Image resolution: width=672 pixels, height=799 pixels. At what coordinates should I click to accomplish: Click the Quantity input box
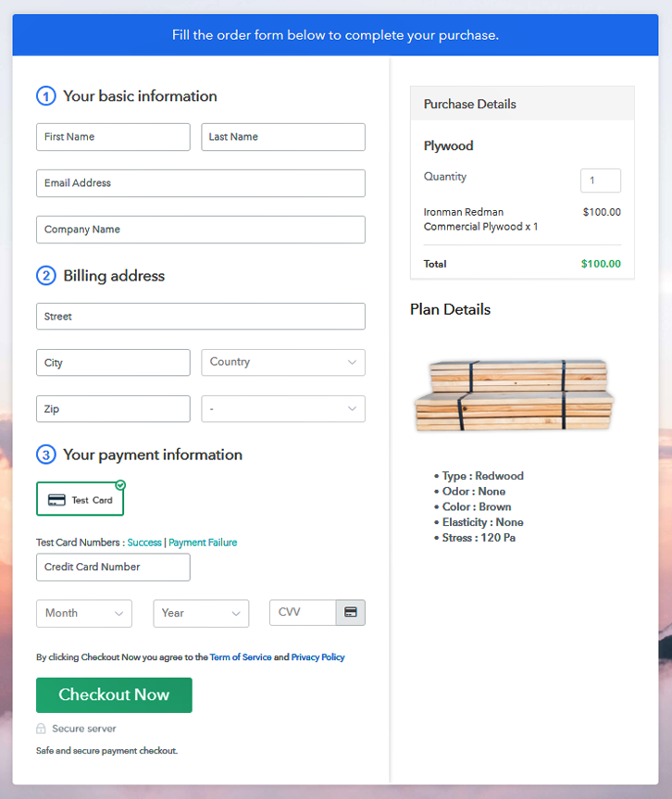click(x=600, y=181)
